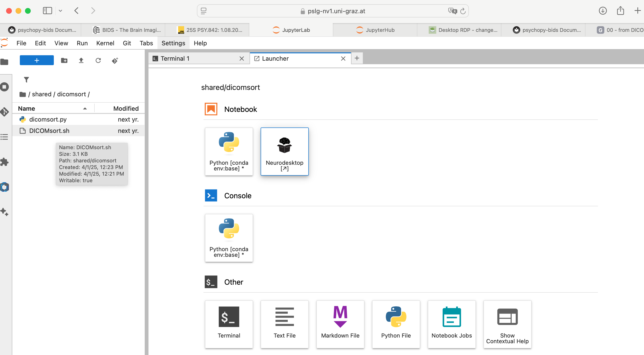This screenshot has width=644, height=355.
Task: Click the translate page icon in address bar
Action: 452,11
